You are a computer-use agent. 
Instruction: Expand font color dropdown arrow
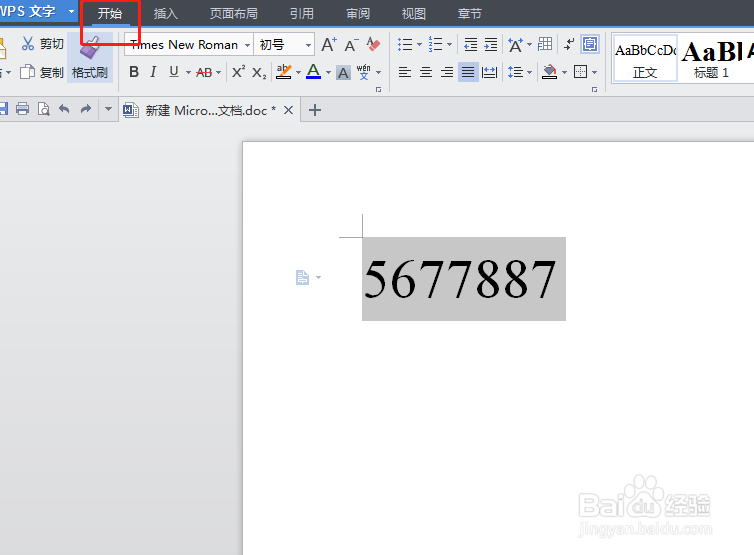click(328, 73)
